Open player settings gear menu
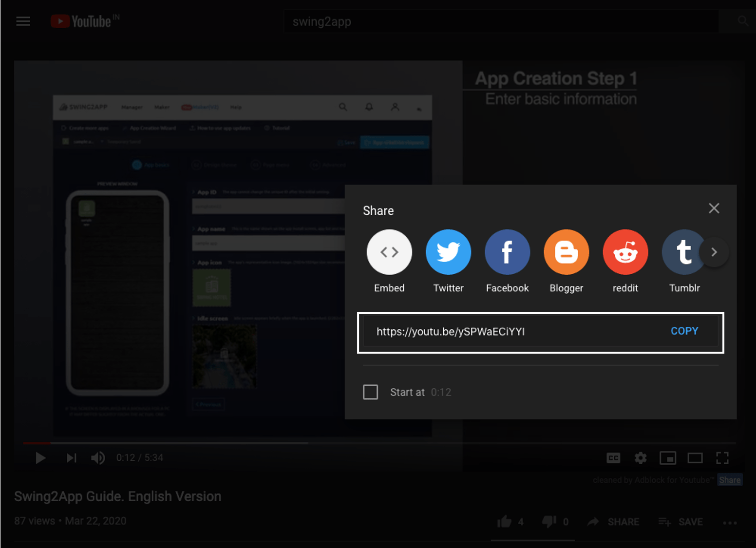 (641, 458)
